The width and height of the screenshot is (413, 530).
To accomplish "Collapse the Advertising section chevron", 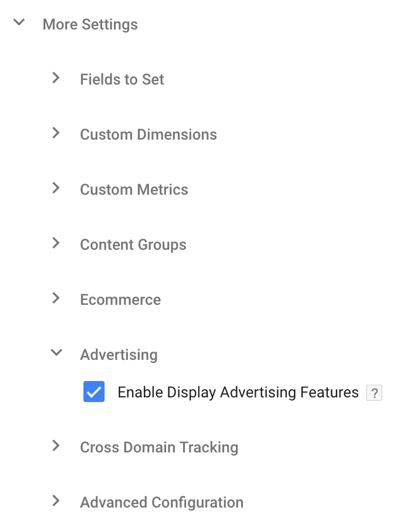I will pyautogui.click(x=56, y=353).
